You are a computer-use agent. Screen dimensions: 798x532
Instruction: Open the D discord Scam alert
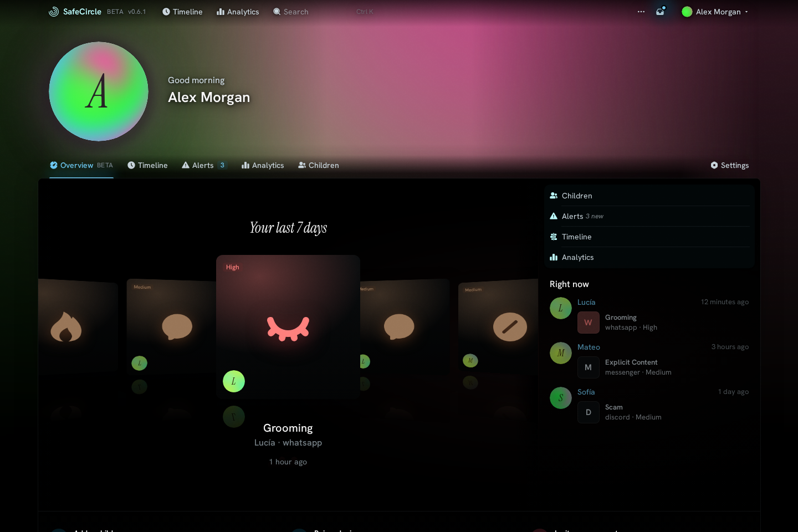tap(663, 412)
